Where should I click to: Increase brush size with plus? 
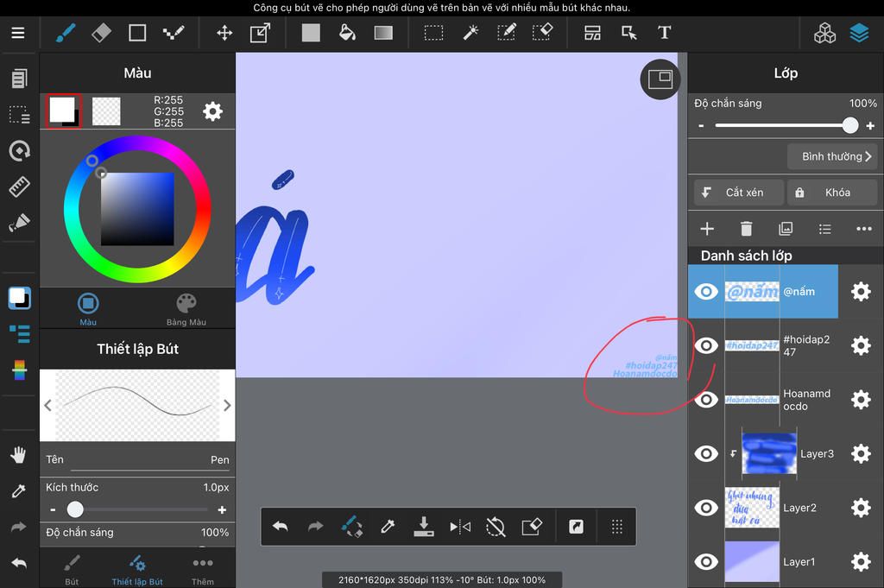click(222, 509)
